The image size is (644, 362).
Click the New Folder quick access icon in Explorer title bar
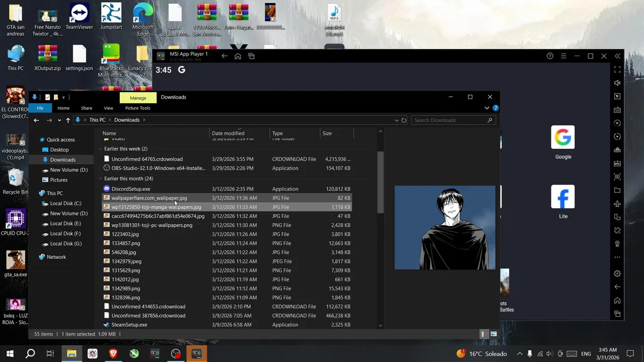(x=56, y=97)
